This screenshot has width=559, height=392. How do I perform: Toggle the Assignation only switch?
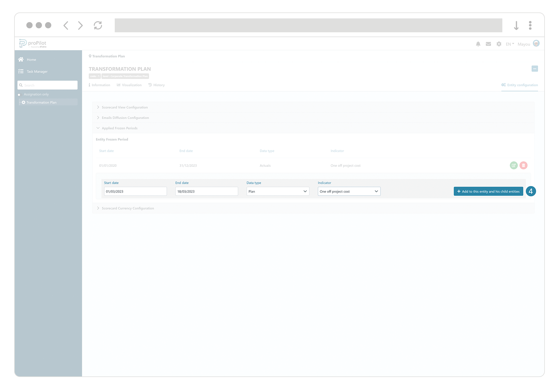20,95
